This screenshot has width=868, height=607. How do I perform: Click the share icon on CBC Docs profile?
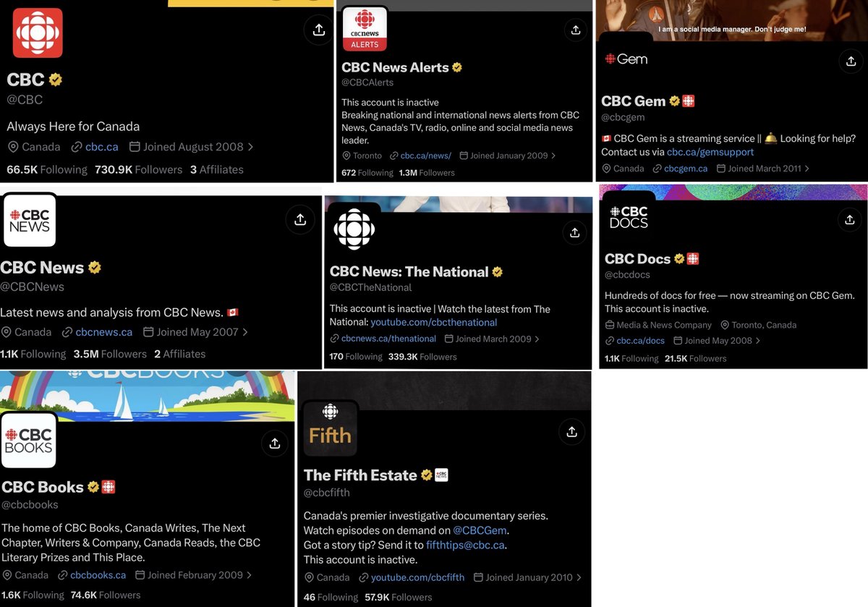[850, 219]
